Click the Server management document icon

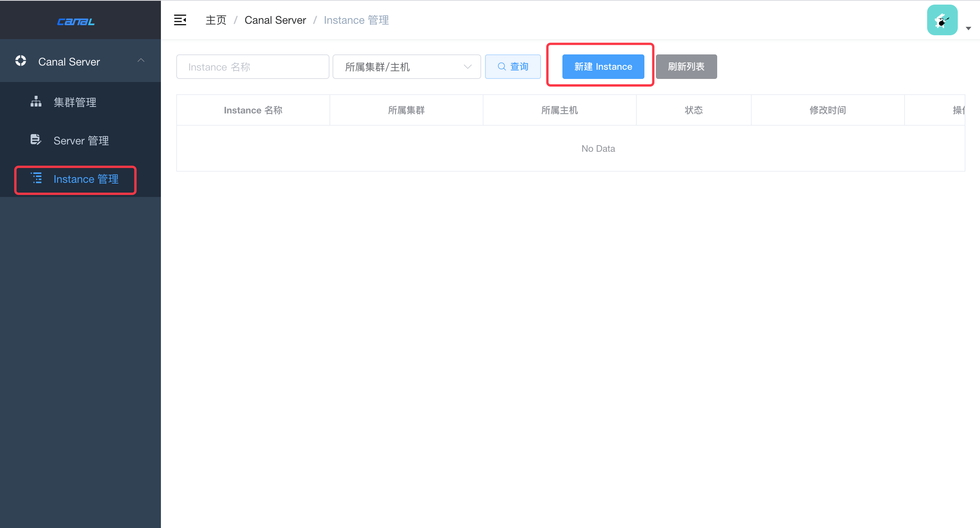click(x=36, y=139)
